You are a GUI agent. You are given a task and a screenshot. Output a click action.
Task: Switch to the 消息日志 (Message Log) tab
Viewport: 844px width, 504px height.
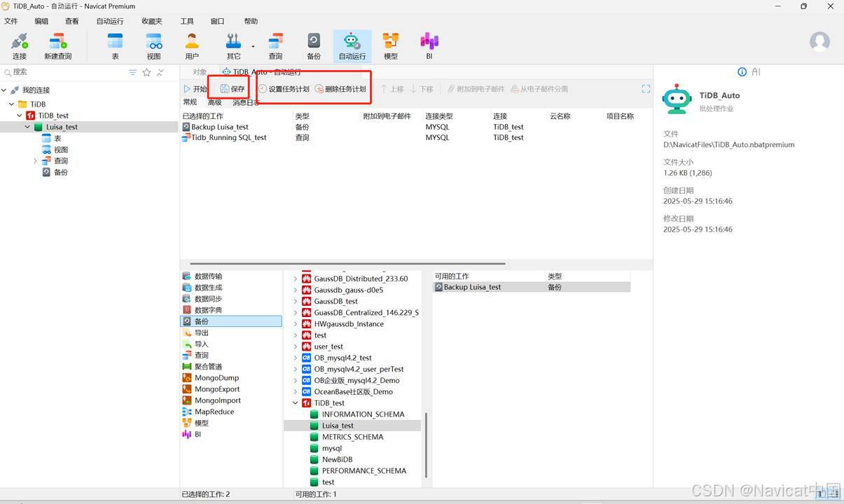(246, 102)
